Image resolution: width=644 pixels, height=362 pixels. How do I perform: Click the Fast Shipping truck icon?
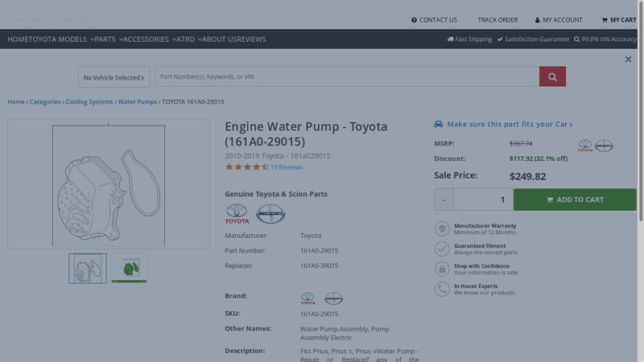point(450,39)
